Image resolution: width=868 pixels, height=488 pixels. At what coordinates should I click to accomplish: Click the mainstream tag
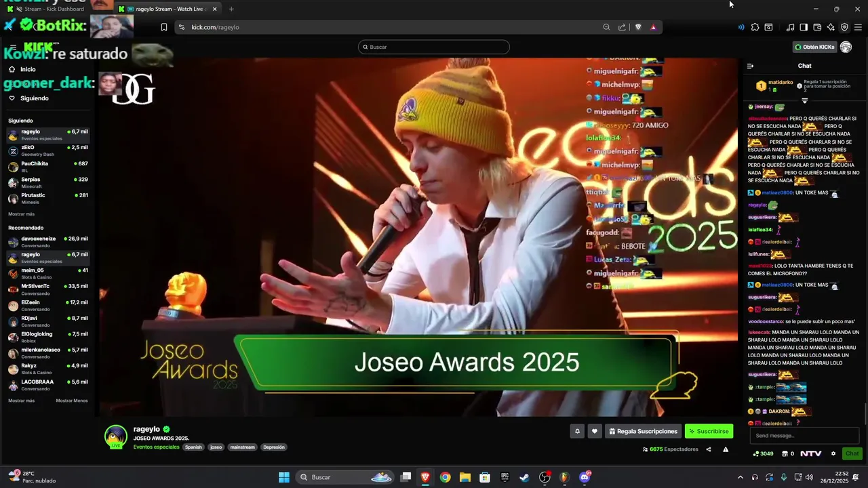tap(242, 447)
